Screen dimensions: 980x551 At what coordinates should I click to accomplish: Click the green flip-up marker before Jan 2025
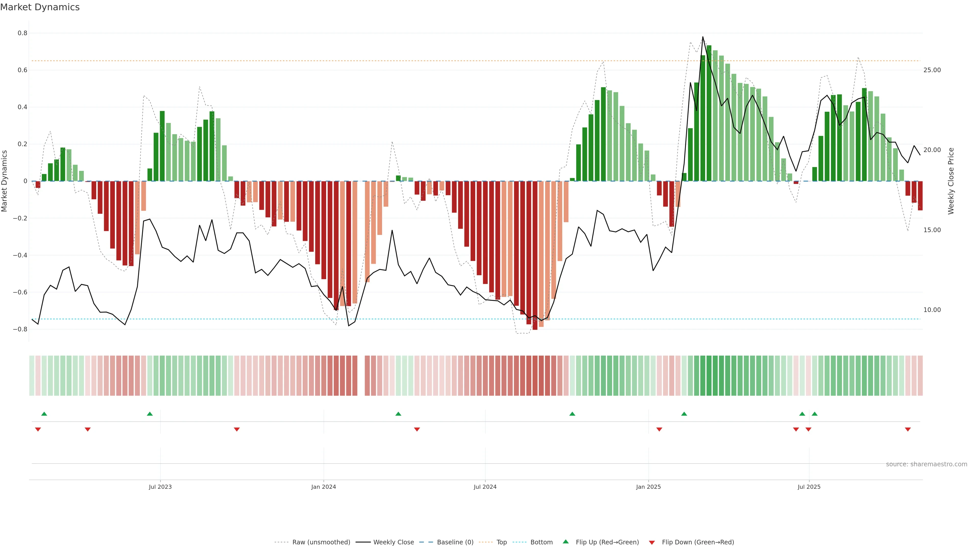pos(572,414)
